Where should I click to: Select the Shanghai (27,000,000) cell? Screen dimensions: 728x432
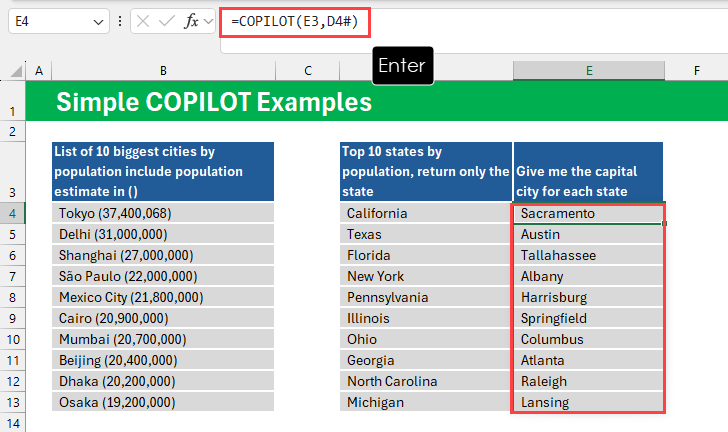pyautogui.click(x=163, y=255)
